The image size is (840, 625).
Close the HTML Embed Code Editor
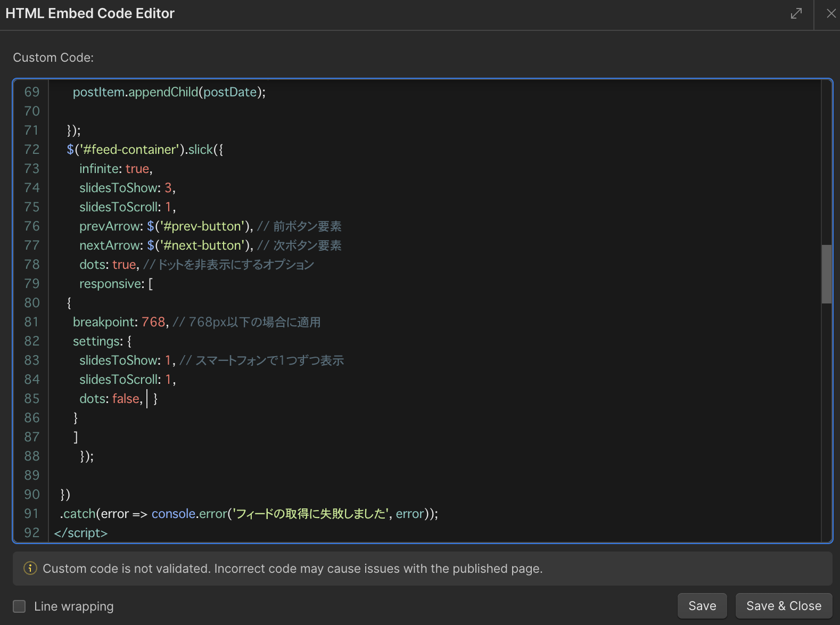click(x=831, y=13)
